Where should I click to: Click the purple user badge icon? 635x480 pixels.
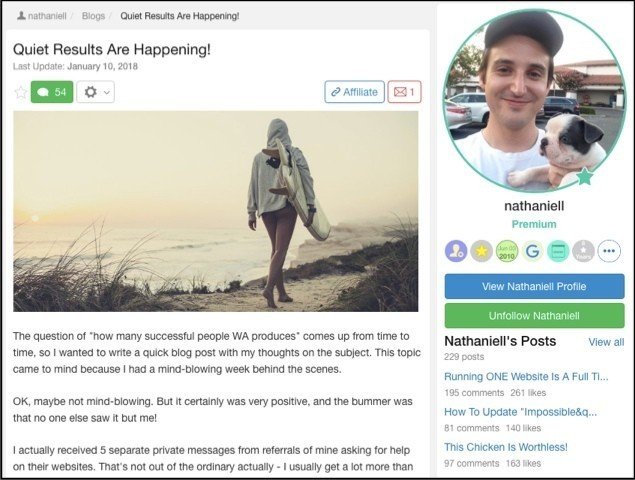(456, 251)
